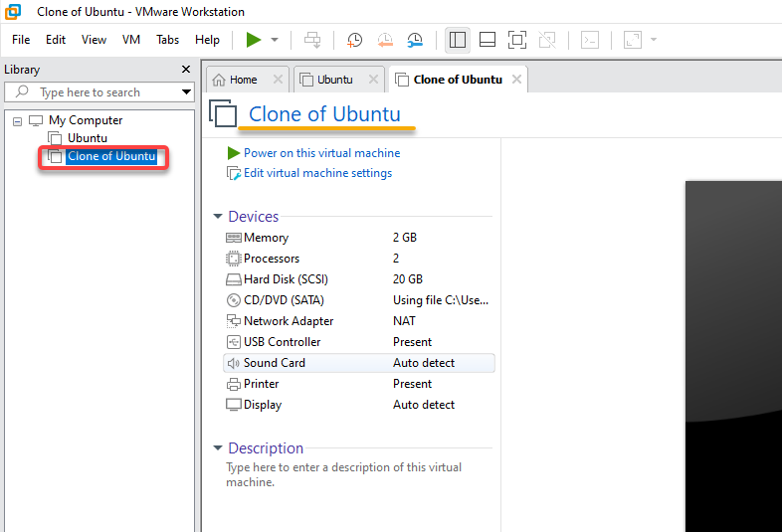Screen dimensions: 782x532
Task: Click the Processors CPU icon
Action: coord(234,259)
